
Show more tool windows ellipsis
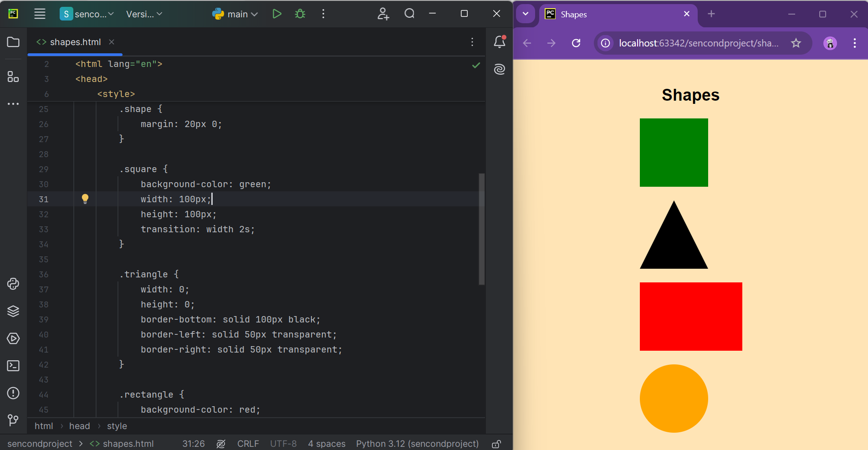(13, 104)
